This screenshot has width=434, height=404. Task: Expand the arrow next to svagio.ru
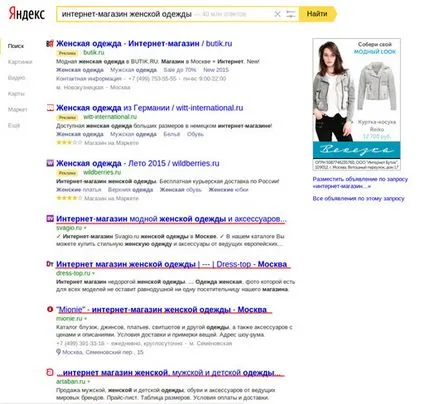(85, 228)
